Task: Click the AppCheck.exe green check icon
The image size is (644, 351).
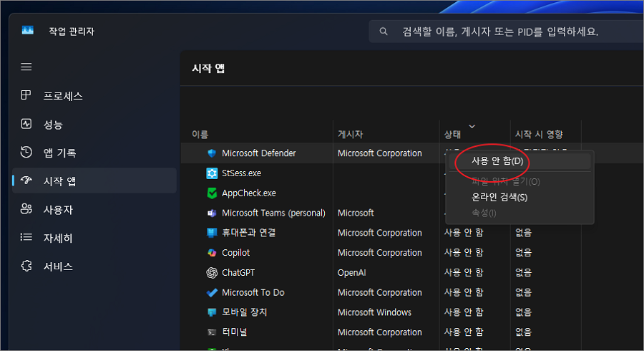Action: [212, 193]
